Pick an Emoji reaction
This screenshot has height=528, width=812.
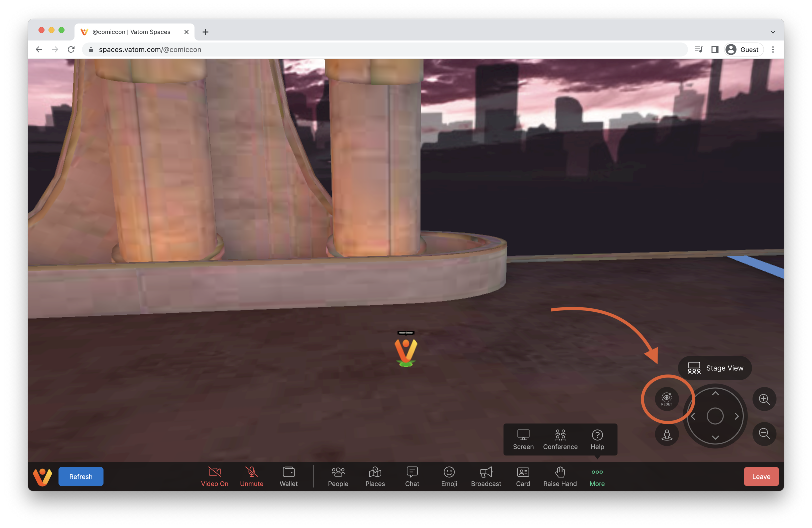coord(449,476)
